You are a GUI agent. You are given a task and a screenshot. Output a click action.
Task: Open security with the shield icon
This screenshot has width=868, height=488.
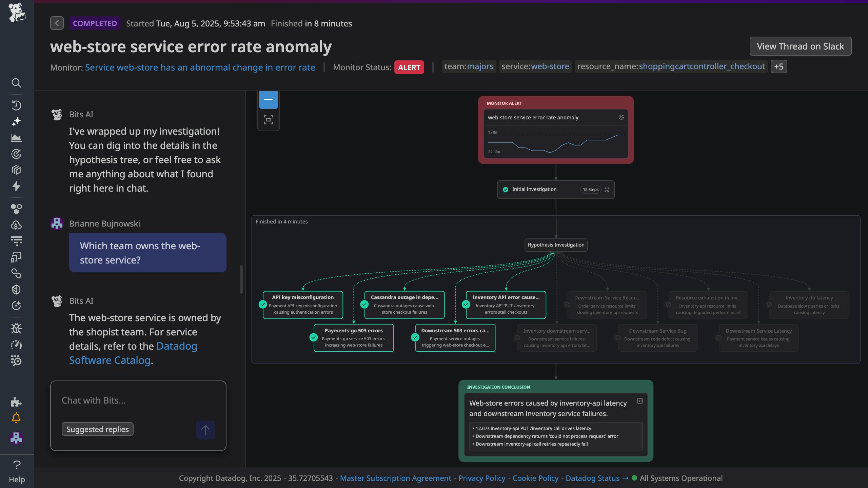16,289
